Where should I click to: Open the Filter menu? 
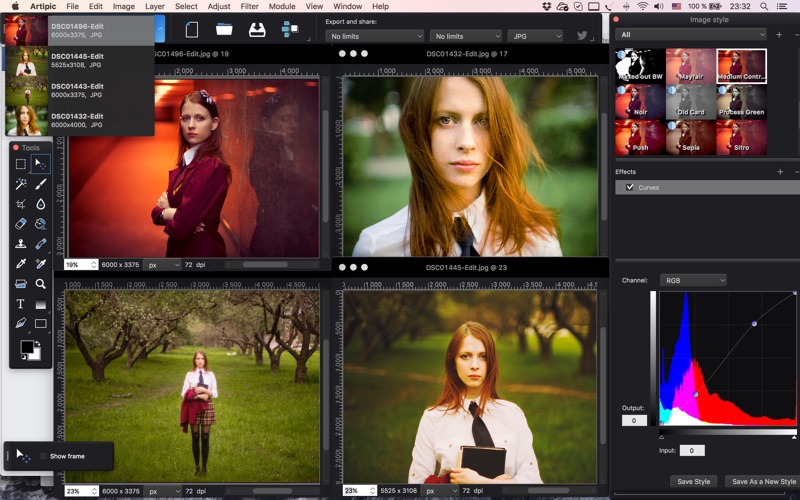pyautogui.click(x=249, y=6)
